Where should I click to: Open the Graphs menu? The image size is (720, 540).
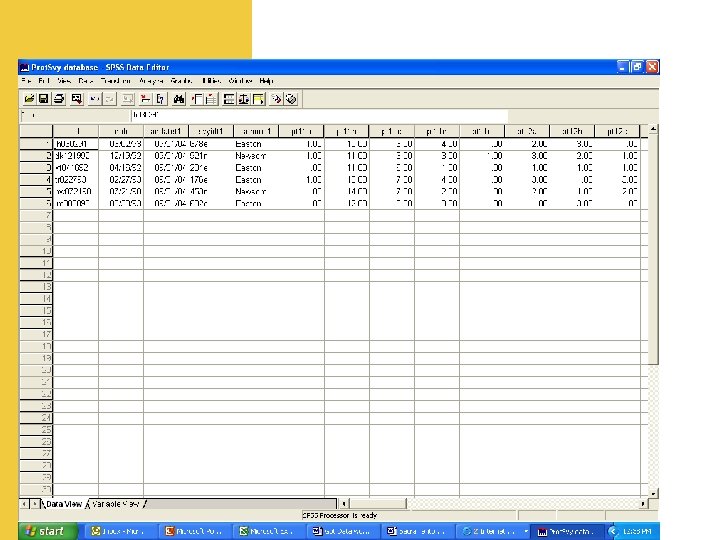point(181,81)
